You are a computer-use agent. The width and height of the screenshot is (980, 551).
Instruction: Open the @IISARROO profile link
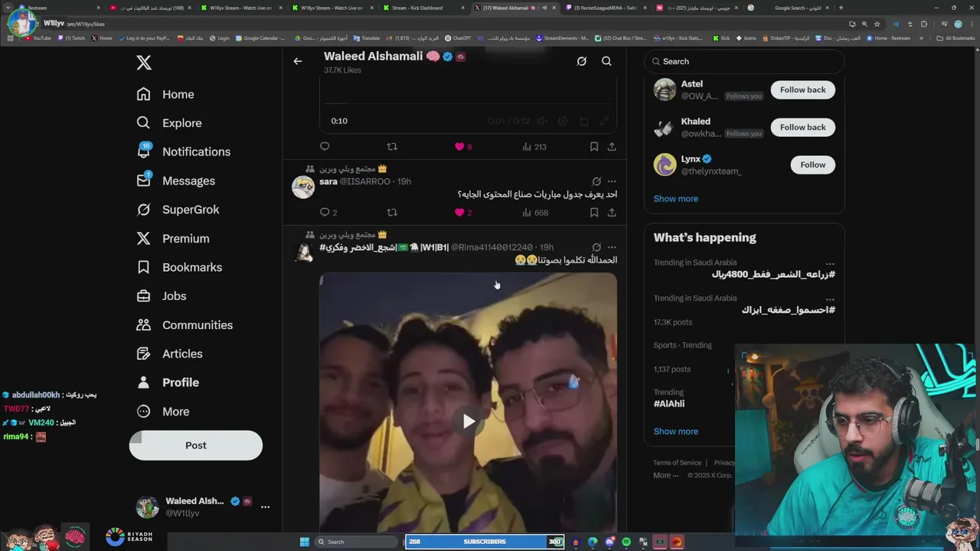tap(364, 181)
